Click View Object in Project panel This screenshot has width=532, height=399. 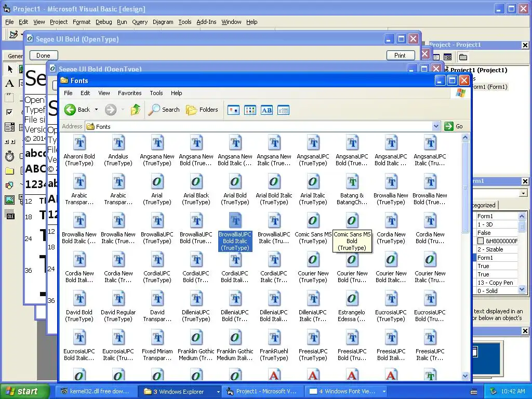tap(447, 57)
